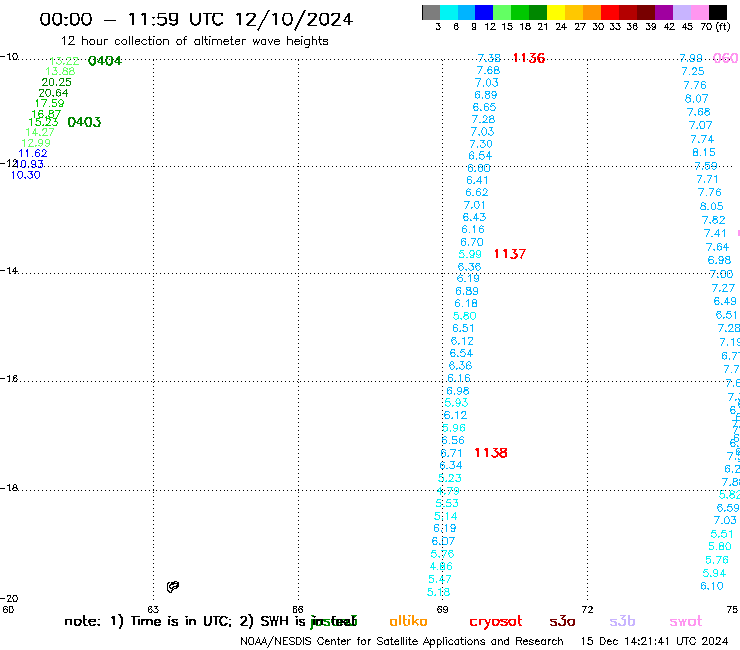This screenshot has width=740, height=650.
Task: Select the s3a satellite label
Action: [562, 621]
